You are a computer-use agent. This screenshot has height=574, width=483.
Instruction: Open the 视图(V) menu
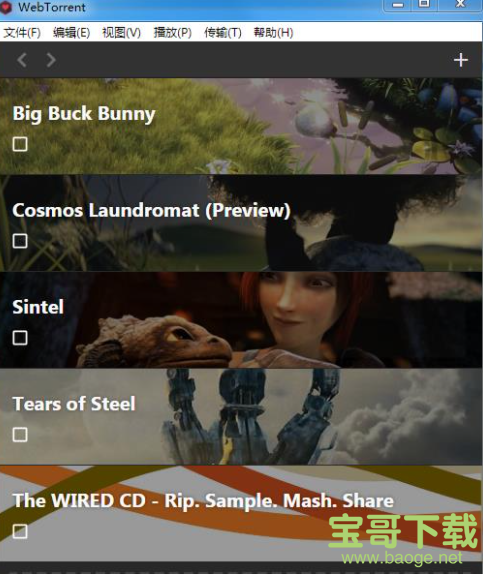pos(121,33)
